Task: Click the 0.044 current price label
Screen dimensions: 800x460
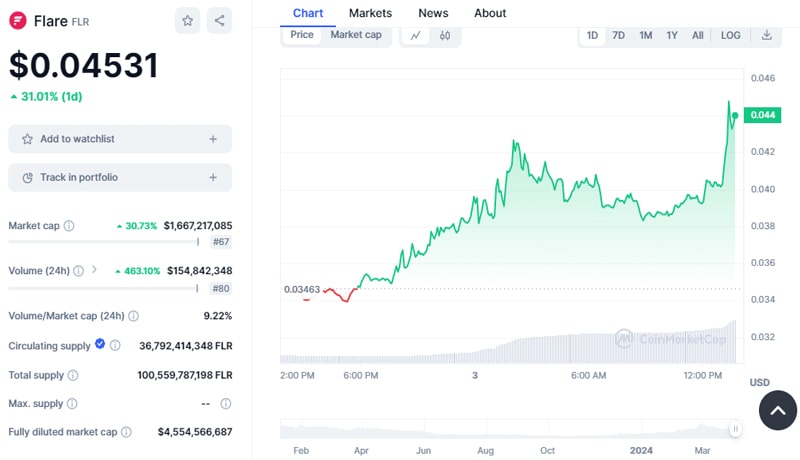Action: click(762, 115)
